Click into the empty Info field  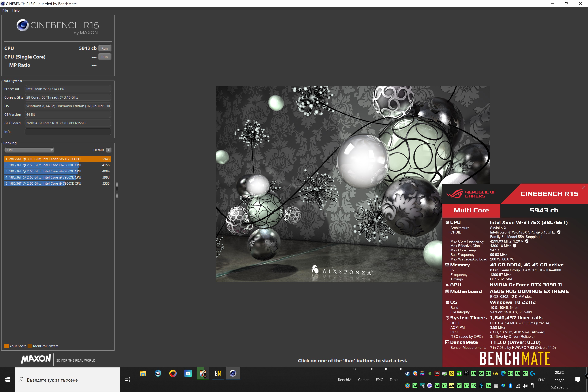click(68, 132)
